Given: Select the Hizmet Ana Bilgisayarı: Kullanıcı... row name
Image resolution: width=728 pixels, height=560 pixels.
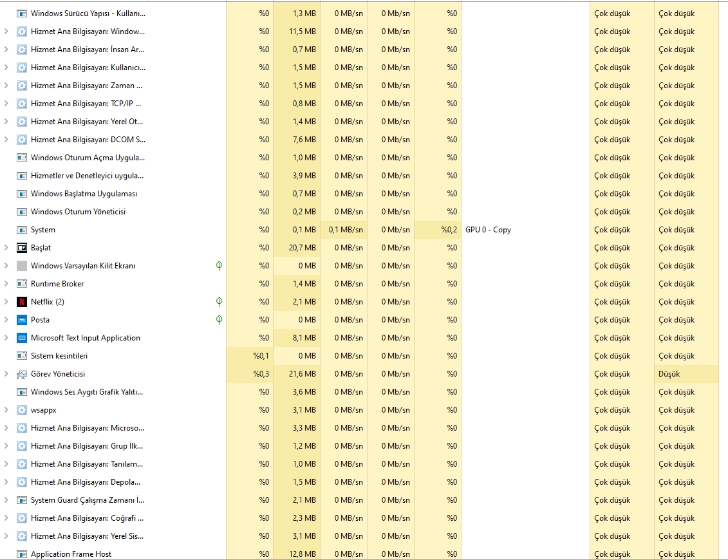Looking at the screenshot, I should (x=88, y=68).
